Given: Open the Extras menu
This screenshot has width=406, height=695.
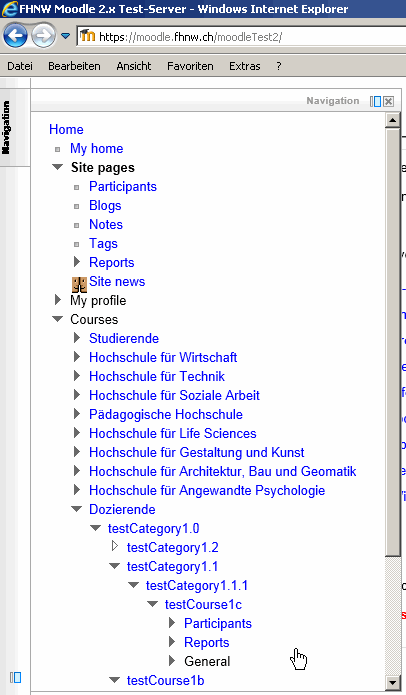Looking at the screenshot, I should (x=245, y=66).
